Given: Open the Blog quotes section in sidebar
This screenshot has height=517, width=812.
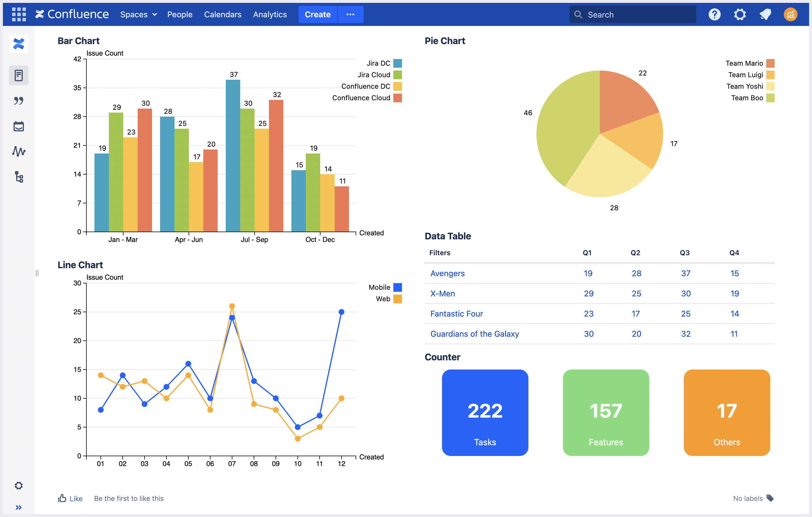Looking at the screenshot, I should 18,101.
